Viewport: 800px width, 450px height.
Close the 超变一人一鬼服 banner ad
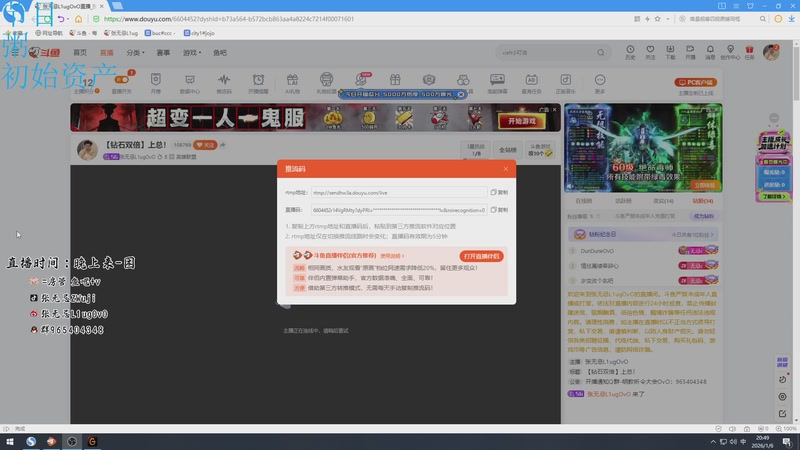pos(555,109)
